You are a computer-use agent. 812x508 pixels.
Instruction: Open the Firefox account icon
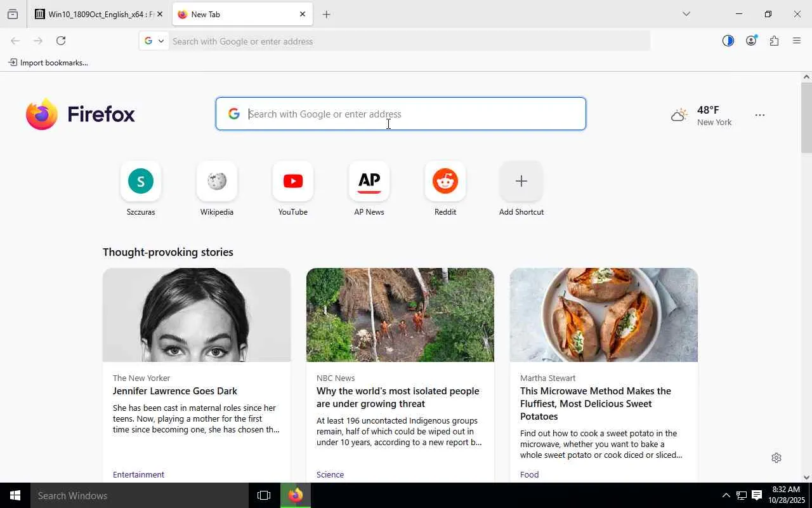pyautogui.click(x=751, y=41)
